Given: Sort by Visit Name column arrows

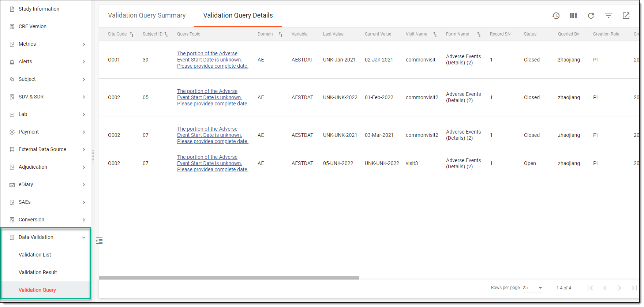Looking at the screenshot, I should [x=435, y=34].
